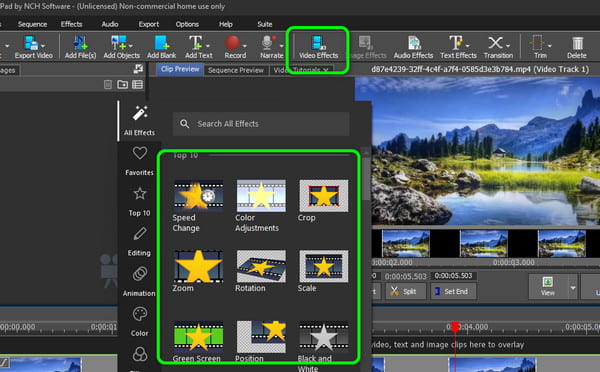
Task: Apply the Green Screen effect
Action: click(198, 341)
